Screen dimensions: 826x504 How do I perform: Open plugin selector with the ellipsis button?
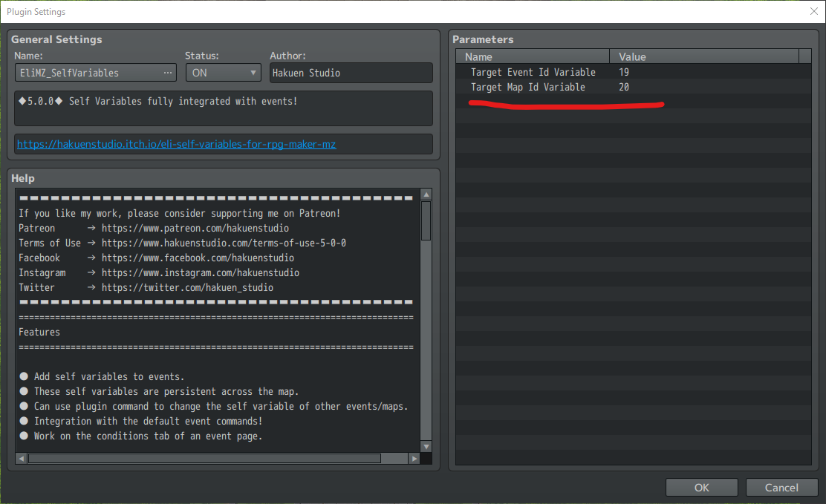pos(169,73)
